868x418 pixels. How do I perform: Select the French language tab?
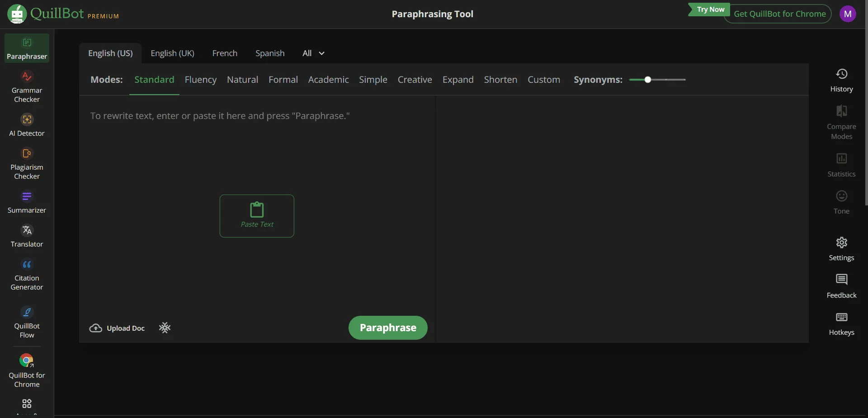point(225,53)
